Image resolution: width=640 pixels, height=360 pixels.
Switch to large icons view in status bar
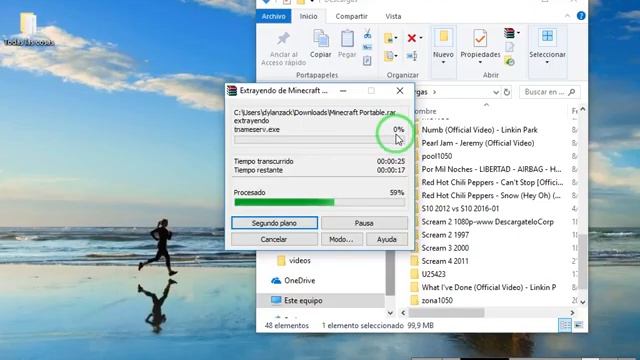pos(579,325)
